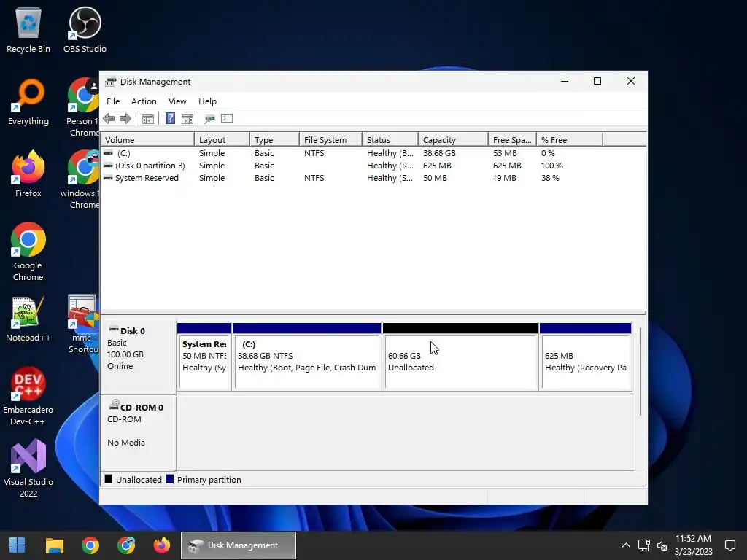Image resolution: width=747 pixels, height=560 pixels.
Task: Click the 38.68 GB capacity cell
Action: click(439, 153)
